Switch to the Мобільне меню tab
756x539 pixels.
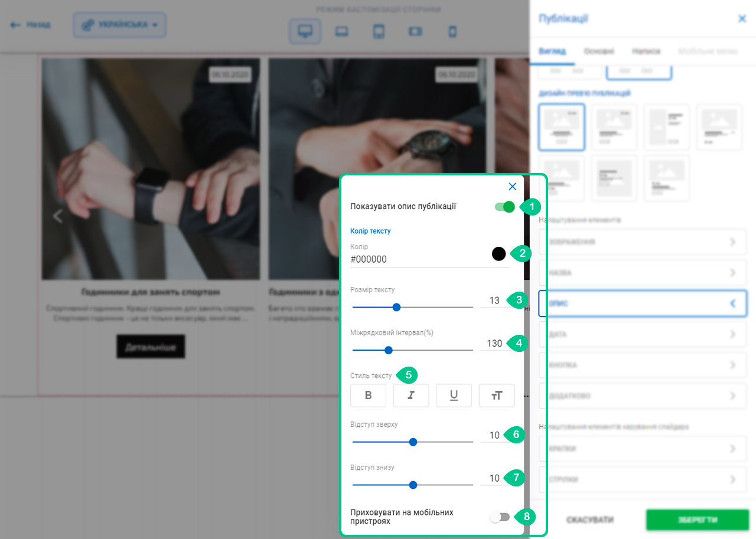(x=708, y=51)
